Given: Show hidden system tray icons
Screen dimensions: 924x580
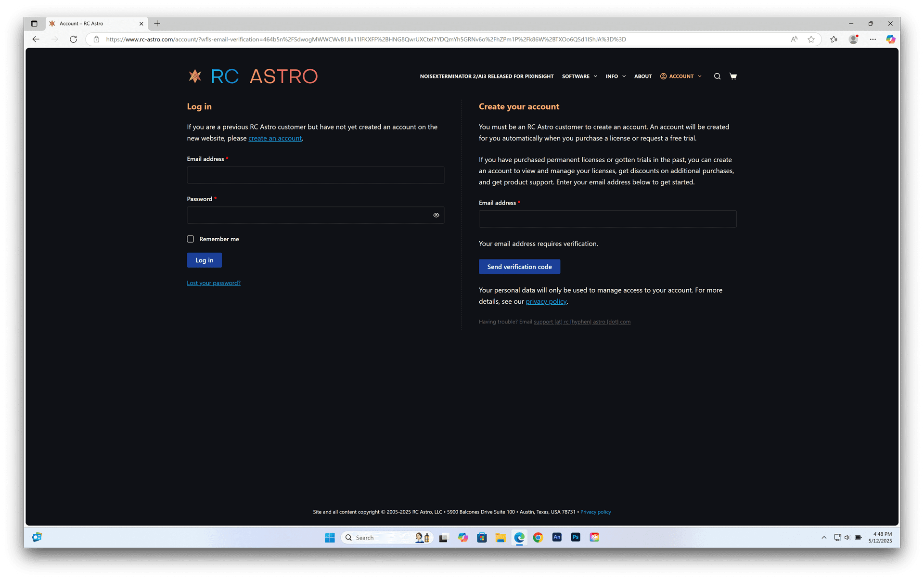Looking at the screenshot, I should click(824, 538).
